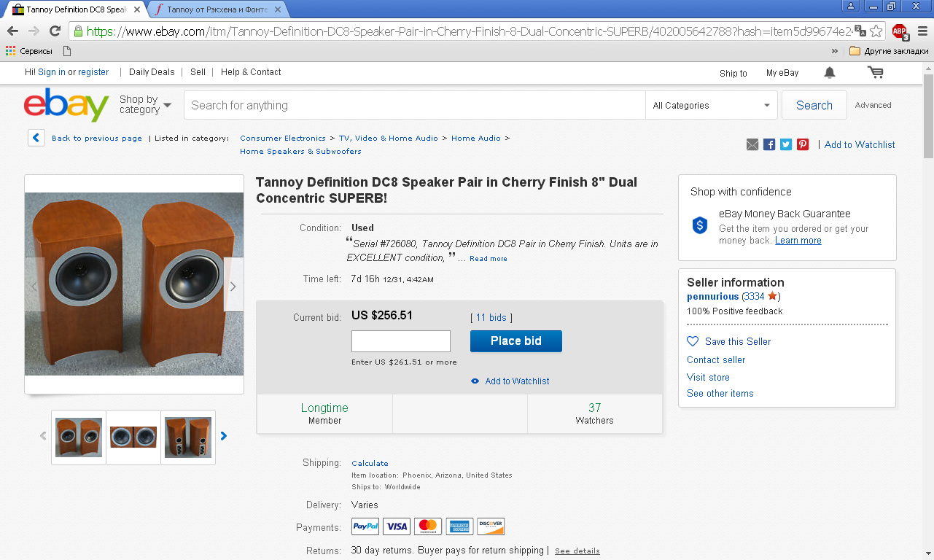Open the All Categories dropdown

point(711,106)
